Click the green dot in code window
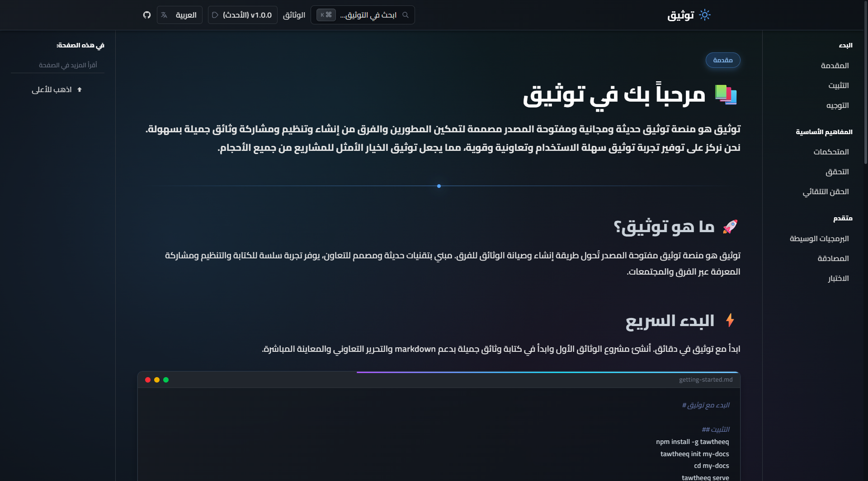Viewport: 868px width, 481px height. [x=166, y=380]
